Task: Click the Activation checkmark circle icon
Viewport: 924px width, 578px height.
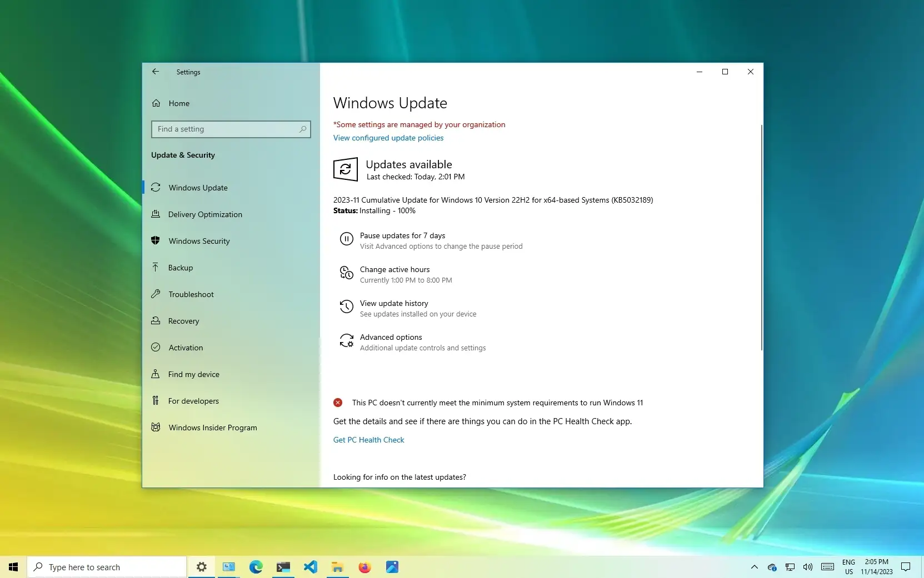Action: click(x=156, y=348)
